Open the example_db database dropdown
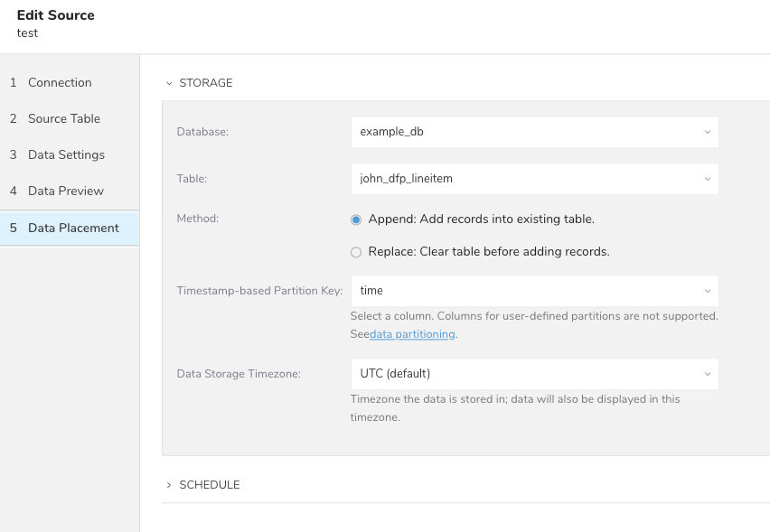The width and height of the screenshot is (770, 532). [x=524, y=132]
